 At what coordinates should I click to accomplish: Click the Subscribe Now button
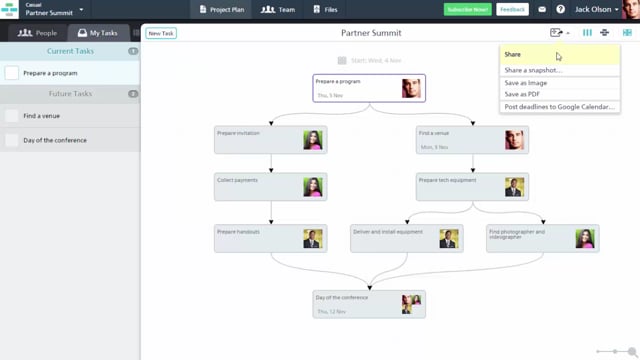[x=468, y=9]
